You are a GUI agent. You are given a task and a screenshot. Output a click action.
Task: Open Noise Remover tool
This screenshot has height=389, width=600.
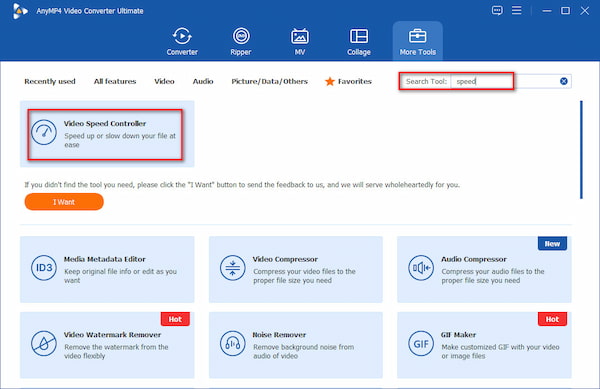click(x=296, y=345)
